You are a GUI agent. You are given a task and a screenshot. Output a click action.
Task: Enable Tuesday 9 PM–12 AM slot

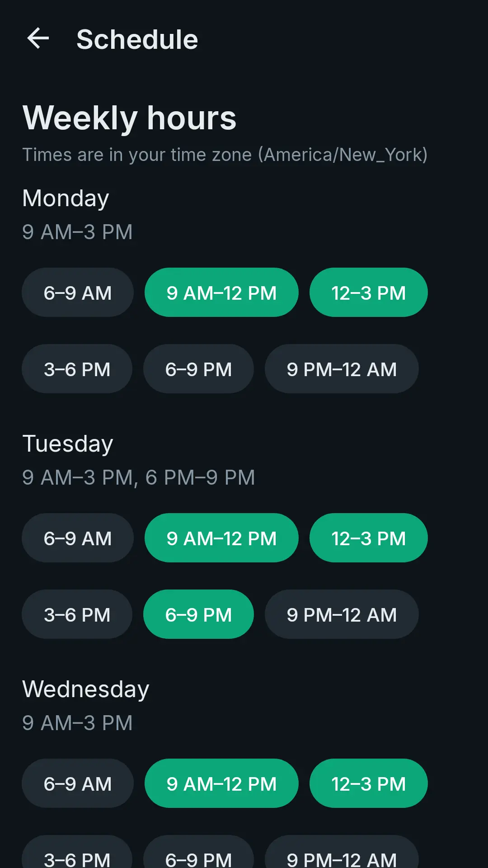342,614
